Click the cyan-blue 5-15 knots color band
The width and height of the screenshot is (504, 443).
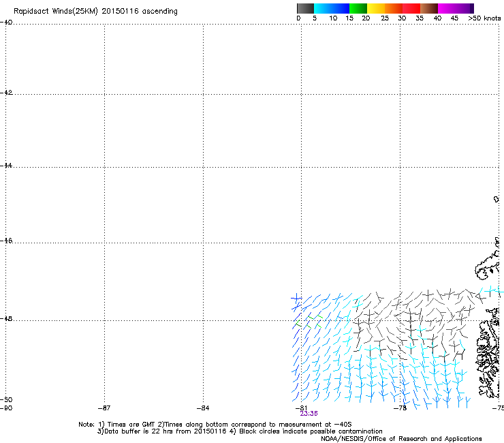coord(332,8)
